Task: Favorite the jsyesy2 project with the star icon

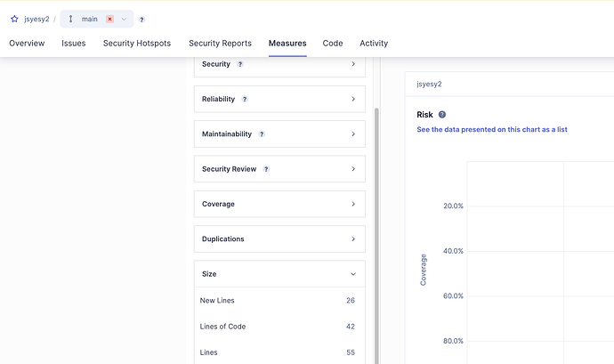Action: coord(14,19)
